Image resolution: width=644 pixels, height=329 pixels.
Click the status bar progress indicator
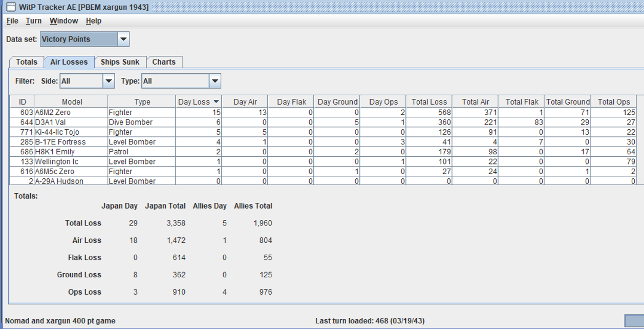634,321
